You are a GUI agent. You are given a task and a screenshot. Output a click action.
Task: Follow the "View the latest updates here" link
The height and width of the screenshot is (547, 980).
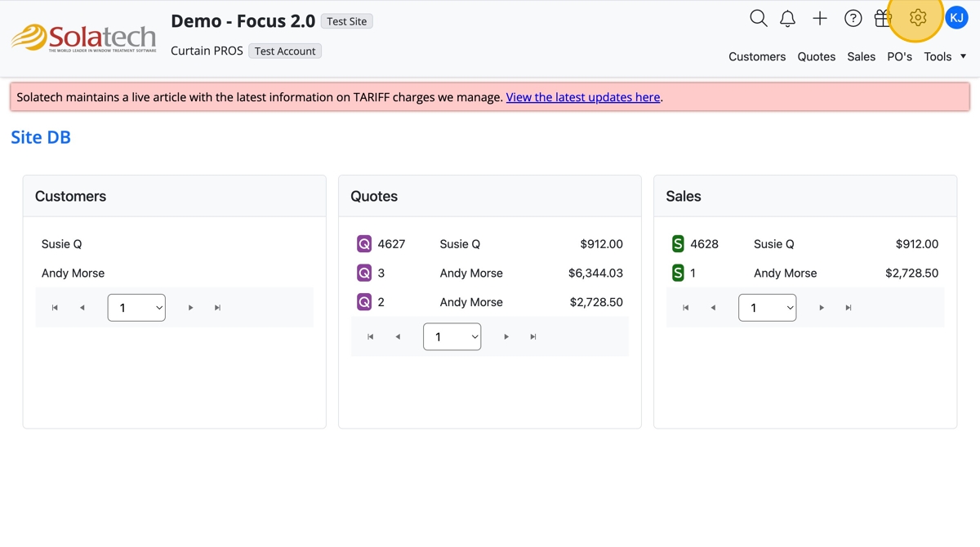pos(582,97)
